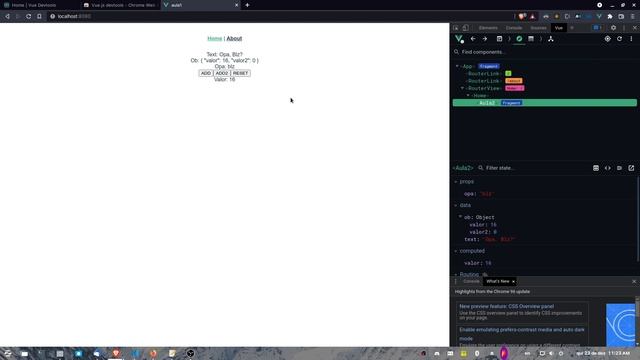This screenshot has height=360, width=640.
Task: Open the drawer three-dot menu beside Console
Action: 456,281
